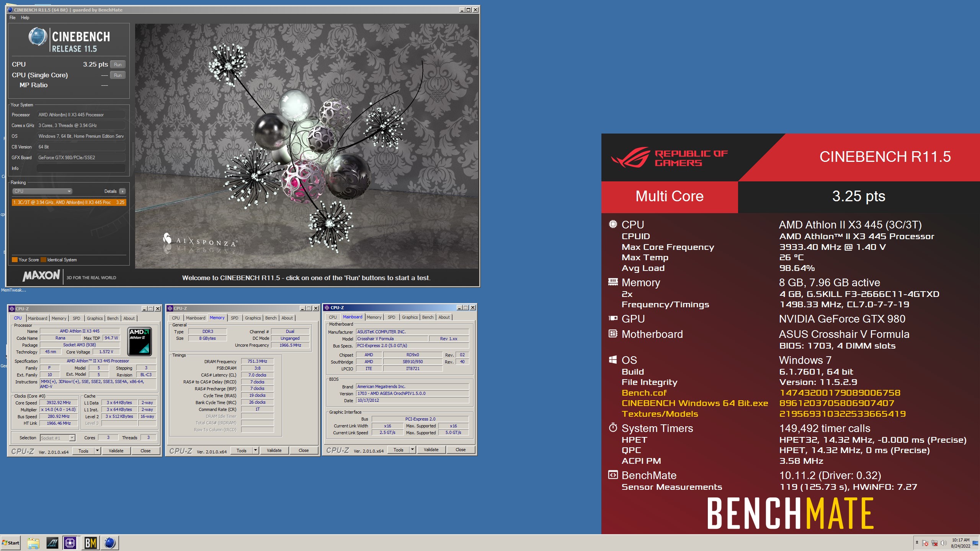Viewport: 980px width, 551px height.
Task: Click the AMD Athlon II logo in CPU-Z
Action: [139, 341]
